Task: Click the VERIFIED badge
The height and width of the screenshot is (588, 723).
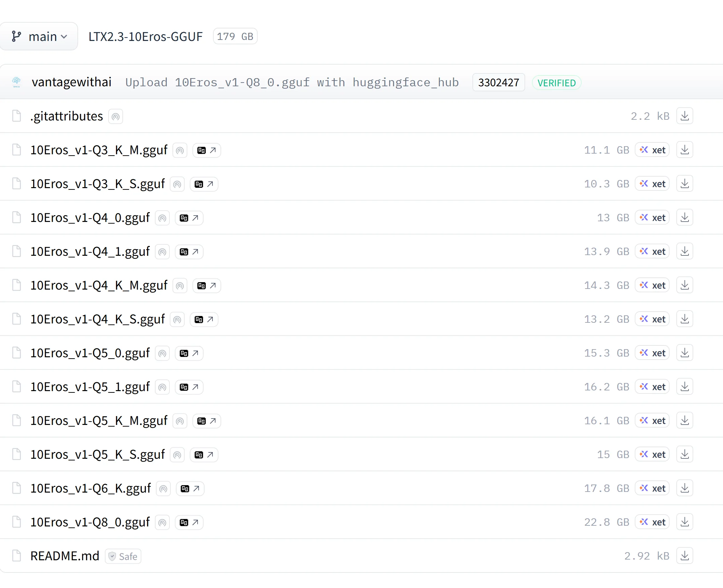Action: (x=557, y=83)
